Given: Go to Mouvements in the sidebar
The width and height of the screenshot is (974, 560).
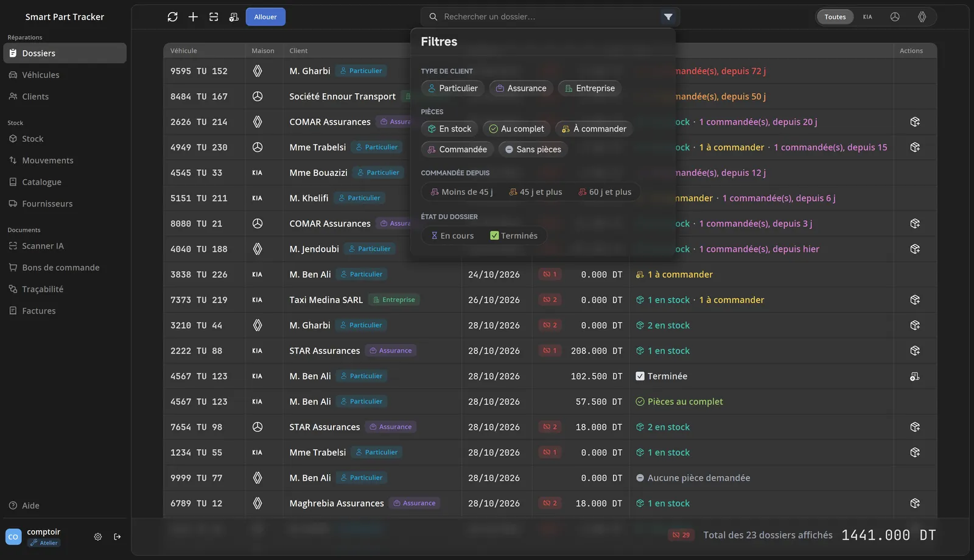Looking at the screenshot, I should click(65, 161).
